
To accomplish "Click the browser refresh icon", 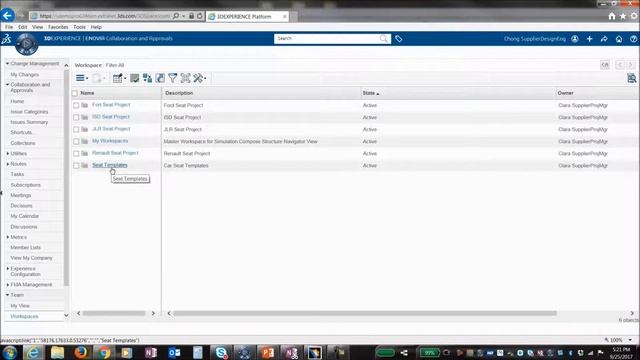I will tap(200, 16).
